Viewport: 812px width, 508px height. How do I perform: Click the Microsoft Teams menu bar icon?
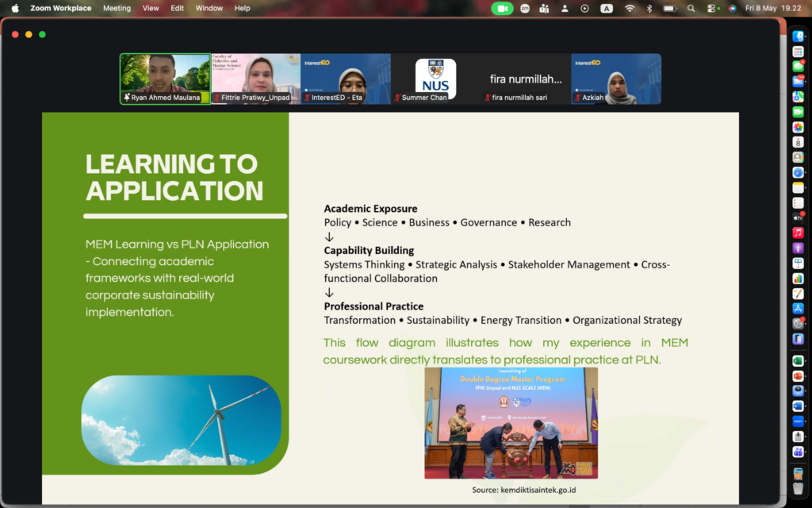click(x=544, y=8)
